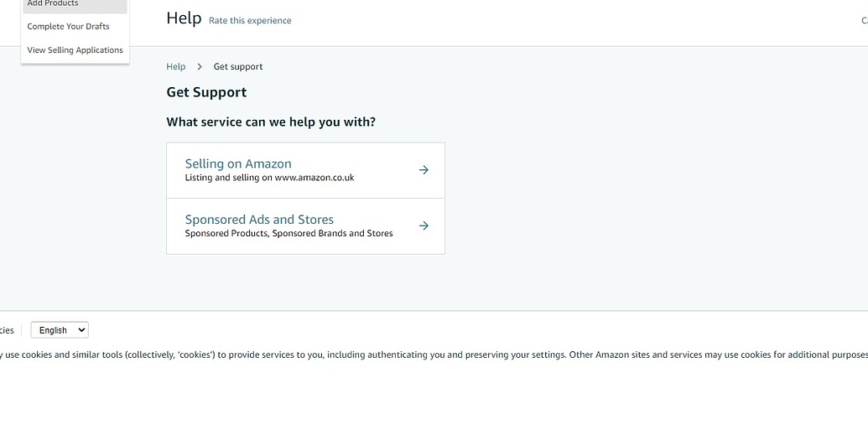
Task: Choose Add Products in the menu
Action: tap(52, 4)
